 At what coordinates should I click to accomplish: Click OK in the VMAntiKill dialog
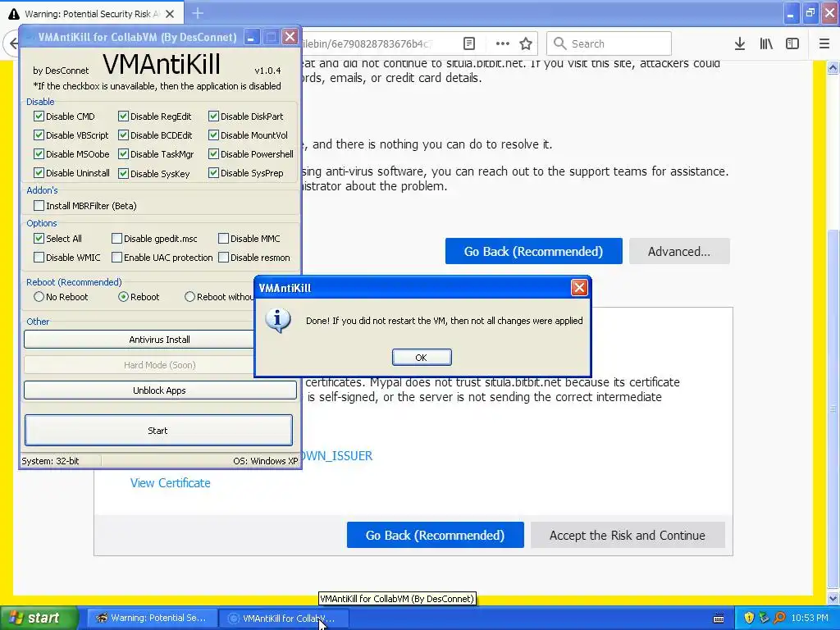(x=422, y=358)
